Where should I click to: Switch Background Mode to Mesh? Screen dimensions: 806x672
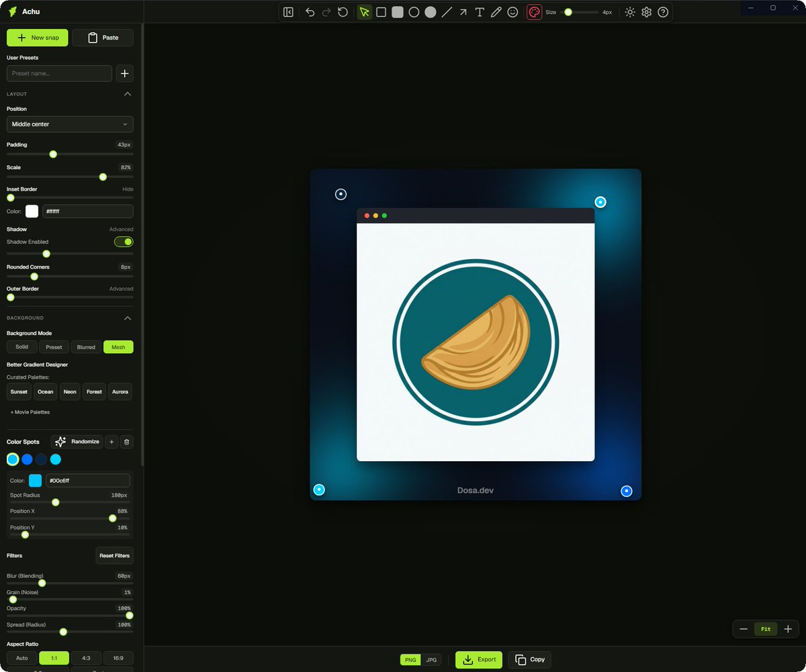(x=118, y=347)
